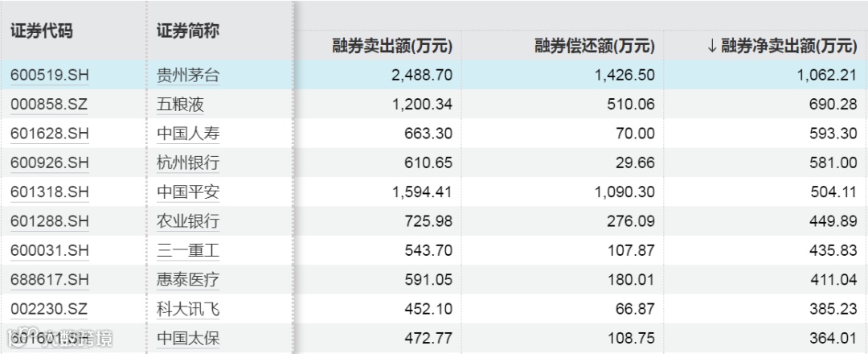
Task: Select net value 411.04 for 惠泰医疗
Action: click(x=833, y=280)
